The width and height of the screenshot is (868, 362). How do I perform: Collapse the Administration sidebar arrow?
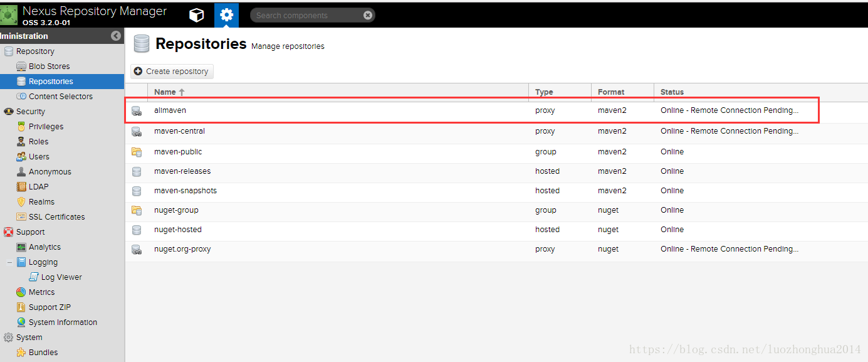pos(116,36)
